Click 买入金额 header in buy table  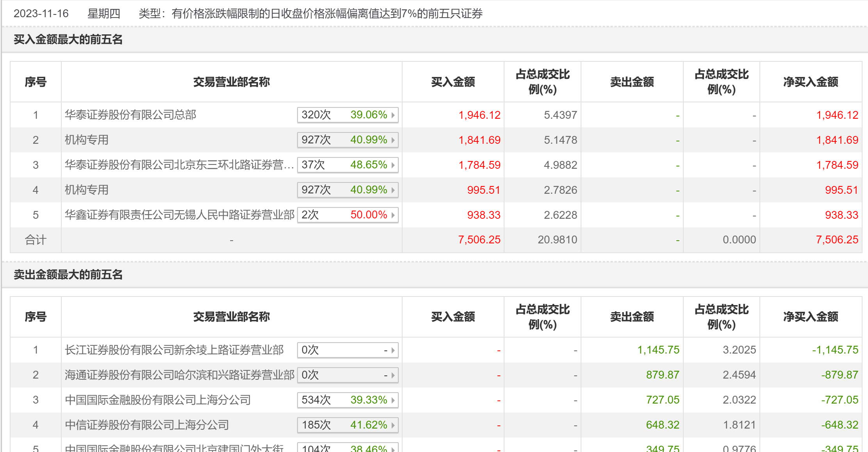453,82
